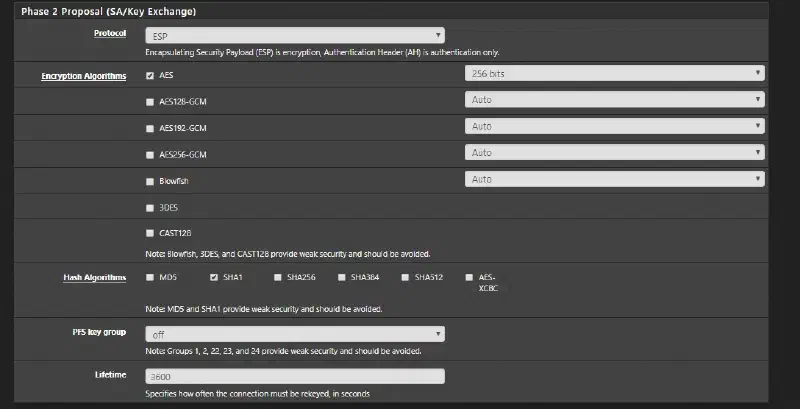Uncheck the SHA1 hash checkbox

point(214,277)
